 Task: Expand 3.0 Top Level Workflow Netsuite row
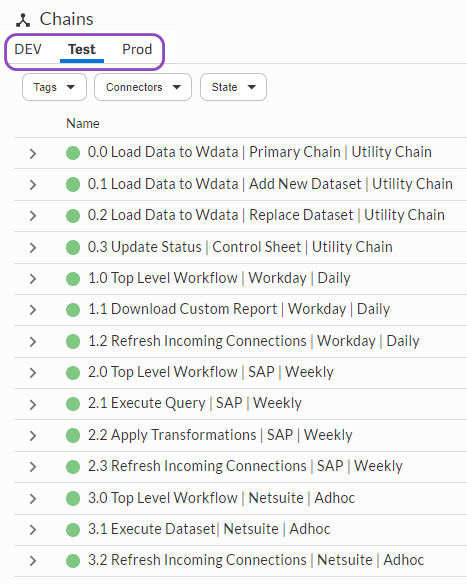point(33,499)
